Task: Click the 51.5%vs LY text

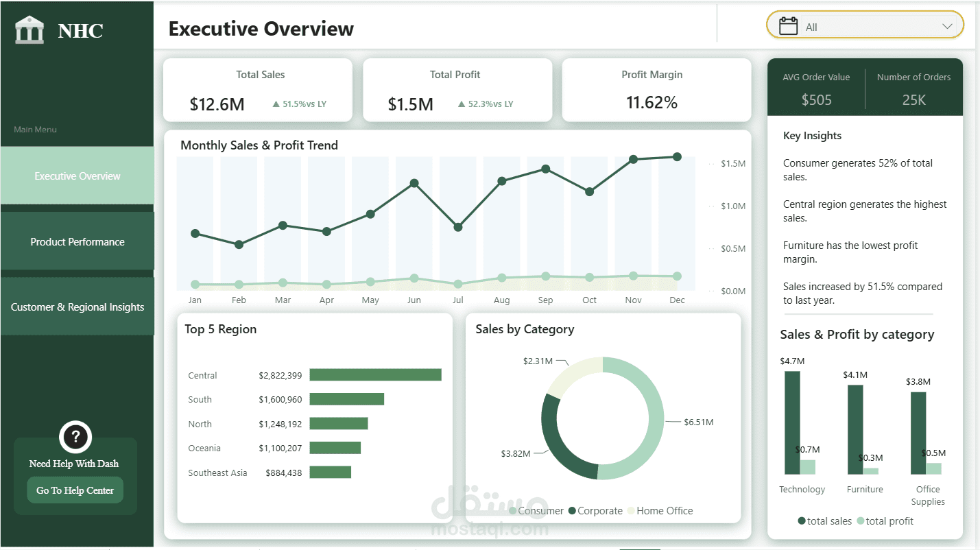Action: tap(304, 104)
